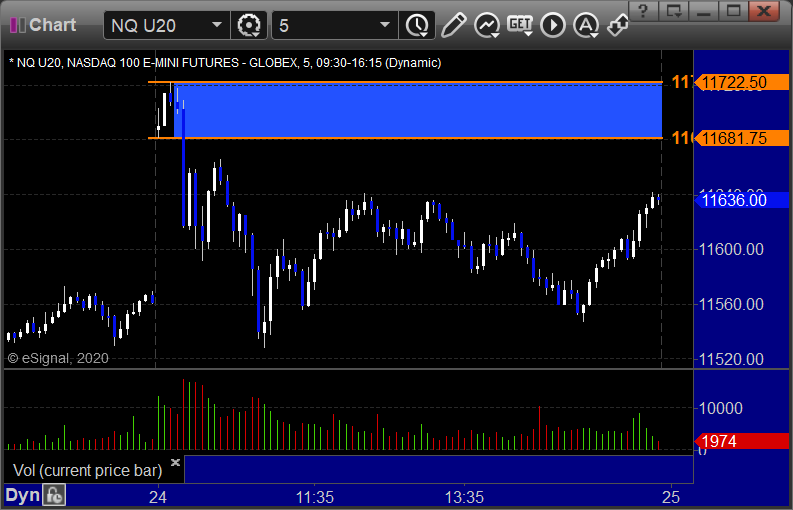Click the 11560.00 price axis label
The height and width of the screenshot is (510, 793).
(x=731, y=304)
